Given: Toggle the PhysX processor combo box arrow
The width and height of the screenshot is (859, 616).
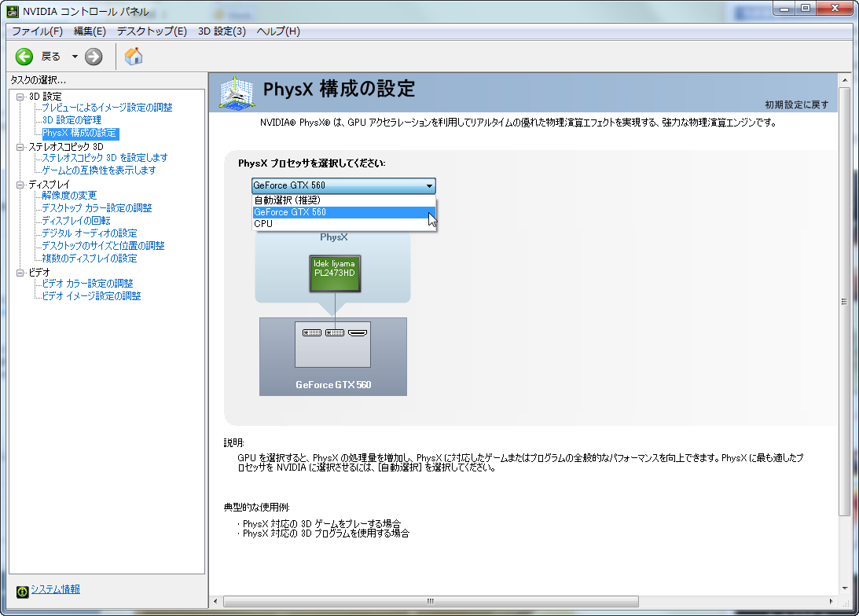Looking at the screenshot, I should (429, 185).
